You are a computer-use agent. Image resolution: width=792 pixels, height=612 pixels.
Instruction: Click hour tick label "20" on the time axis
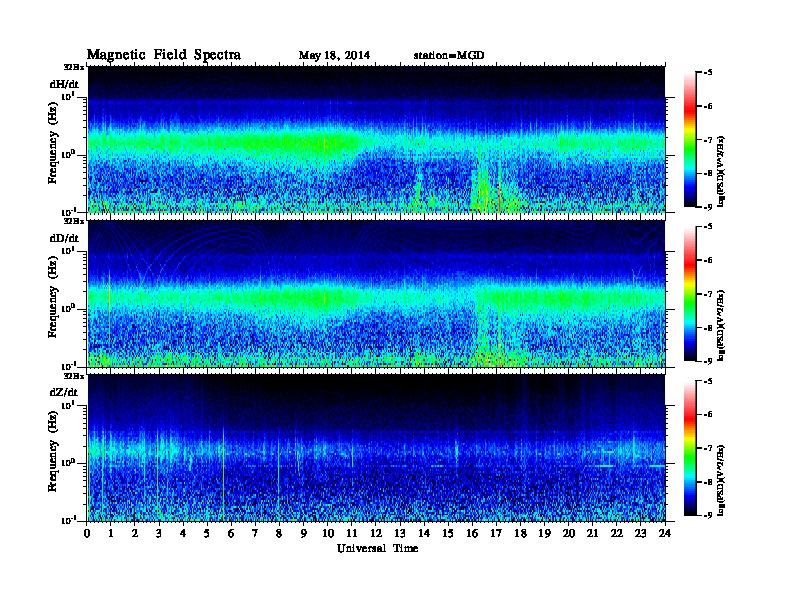click(x=569, y=533)
